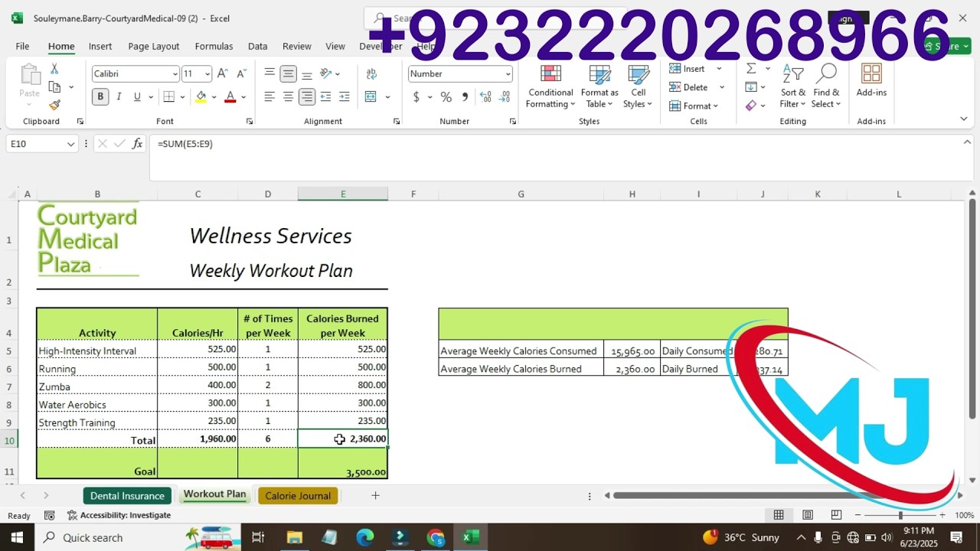The width and height of the screenshot is (980, 551).
Task: Apply the red Font Color
Action: tap(230, 97)
